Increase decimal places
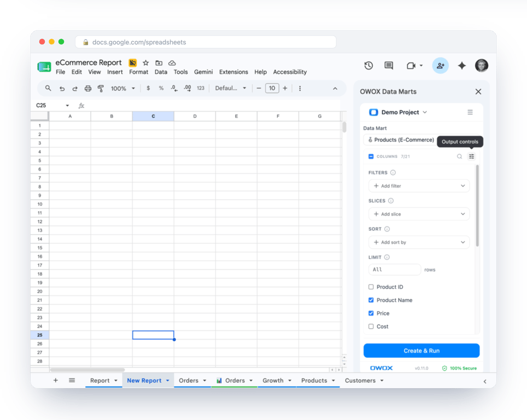The width and height of the screenshot is (527, 420). click(188, 88)
